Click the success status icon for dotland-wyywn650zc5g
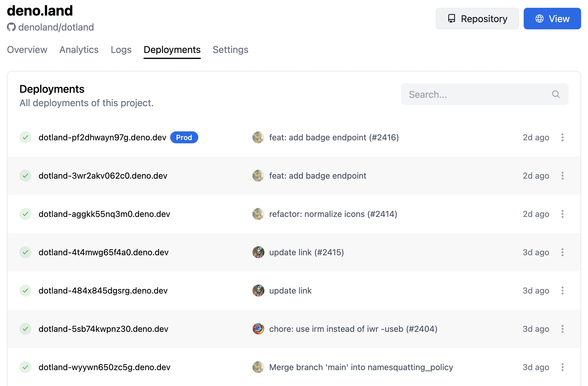588x386 pixels. coord(25,367)
